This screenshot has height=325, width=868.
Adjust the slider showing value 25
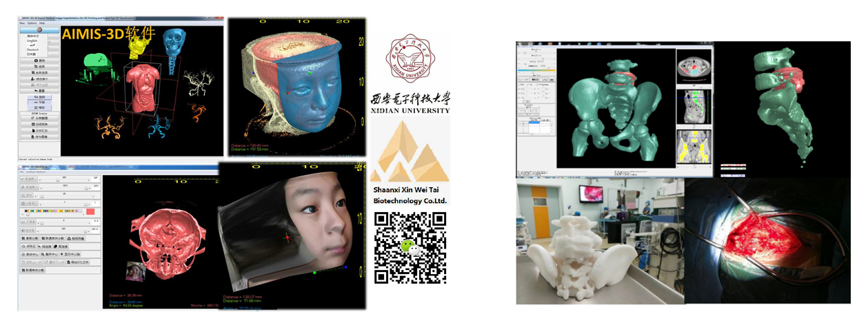tap(64, 196)
